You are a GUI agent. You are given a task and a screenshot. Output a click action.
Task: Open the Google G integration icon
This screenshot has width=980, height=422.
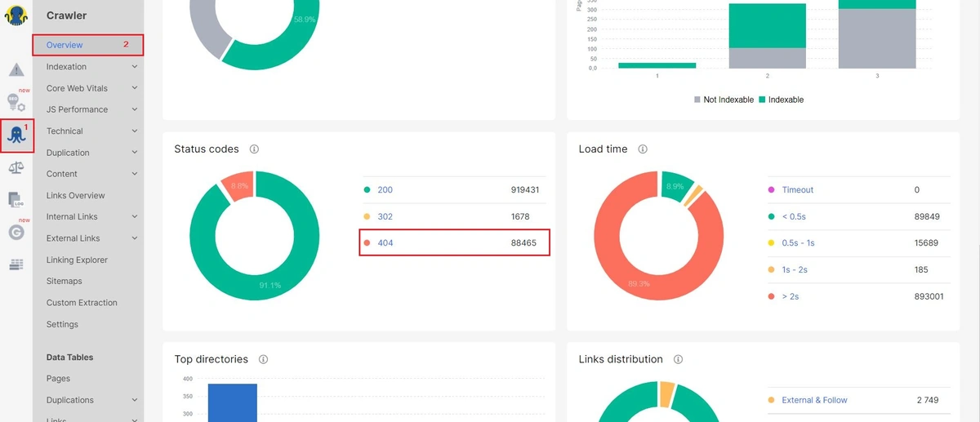tap(16, 232)
